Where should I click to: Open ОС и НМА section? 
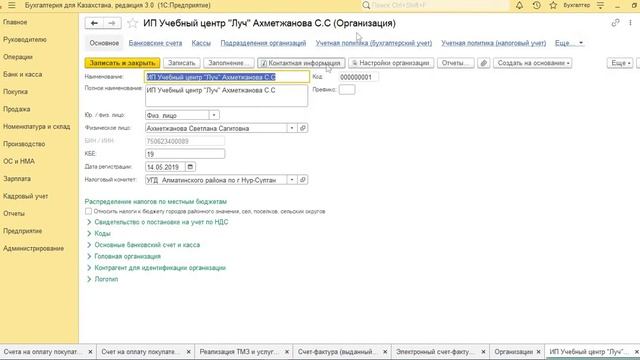(x=19, y=161)
